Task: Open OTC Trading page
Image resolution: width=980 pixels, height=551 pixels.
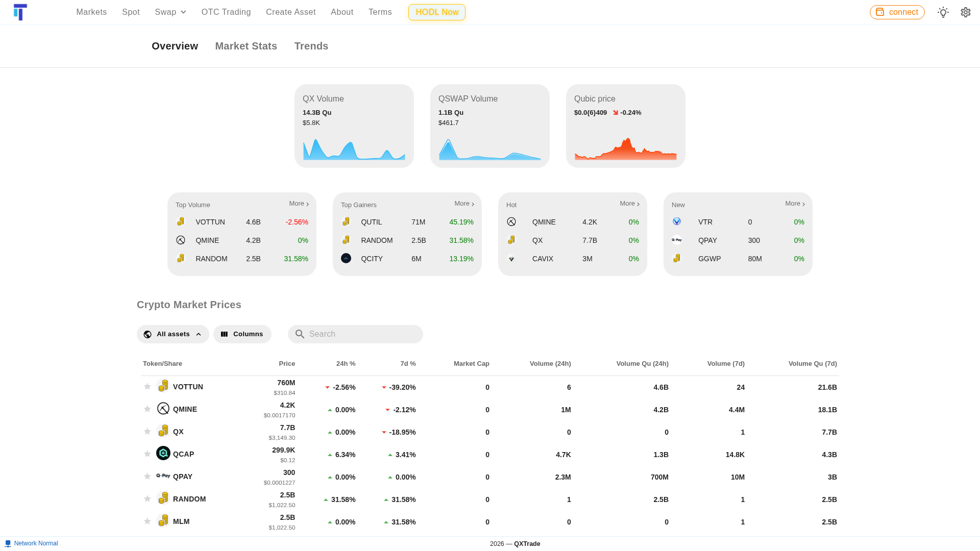Action: pyautogui.click(x=226, y=12)
